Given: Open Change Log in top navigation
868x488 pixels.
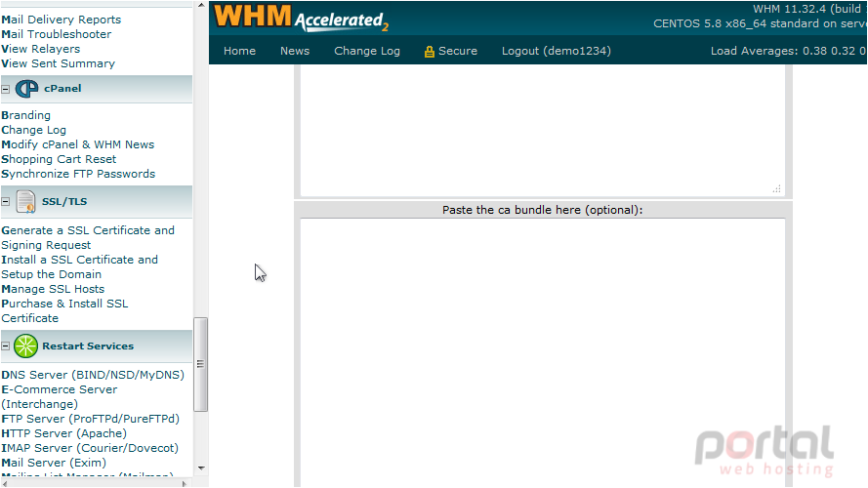Looking at the screenshot, I should tap(367, 51).
